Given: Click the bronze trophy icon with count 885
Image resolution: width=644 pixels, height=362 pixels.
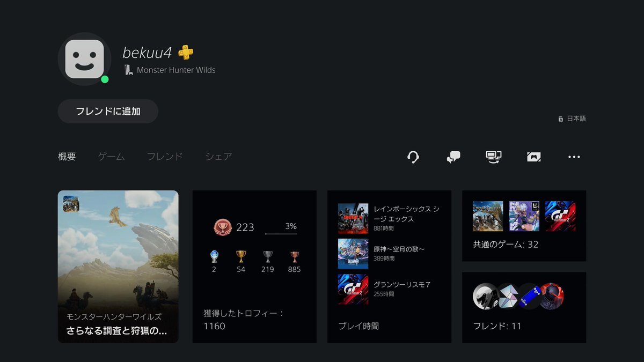Looking at the screenshot, I should point(294,257).
